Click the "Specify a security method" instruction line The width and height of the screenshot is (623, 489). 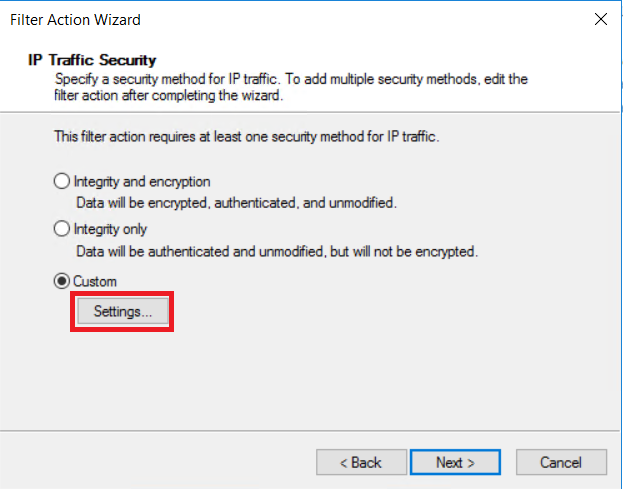[290, 77]
